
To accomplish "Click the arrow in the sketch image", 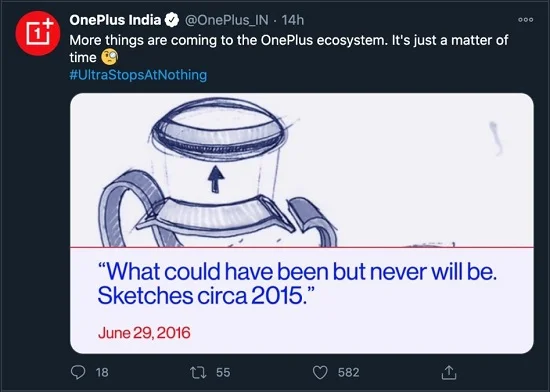I will point(216,179).
